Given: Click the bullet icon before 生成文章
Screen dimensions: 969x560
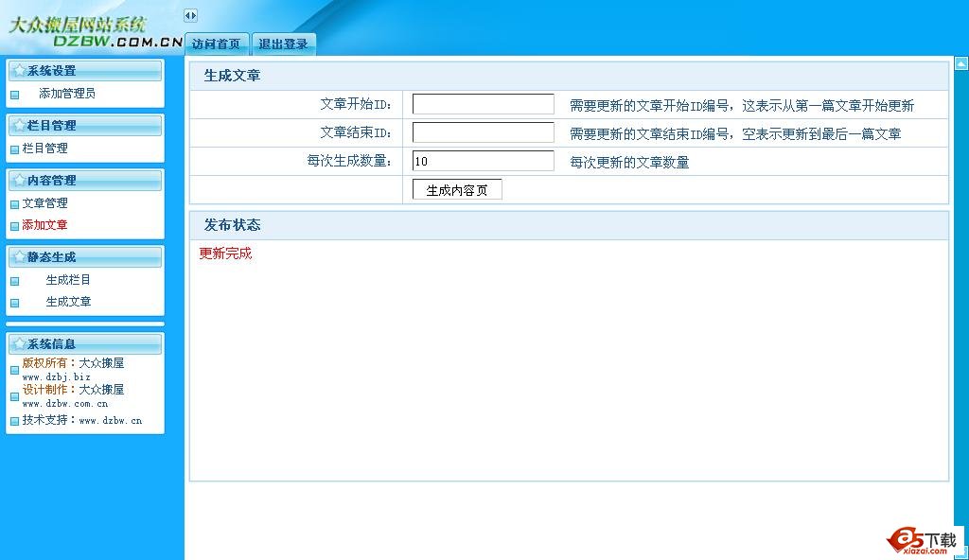Looking at the screenshot, I should point(15,304).
